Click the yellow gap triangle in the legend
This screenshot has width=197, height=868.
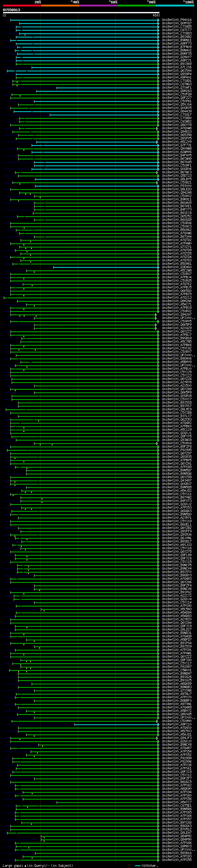point(25,865)
